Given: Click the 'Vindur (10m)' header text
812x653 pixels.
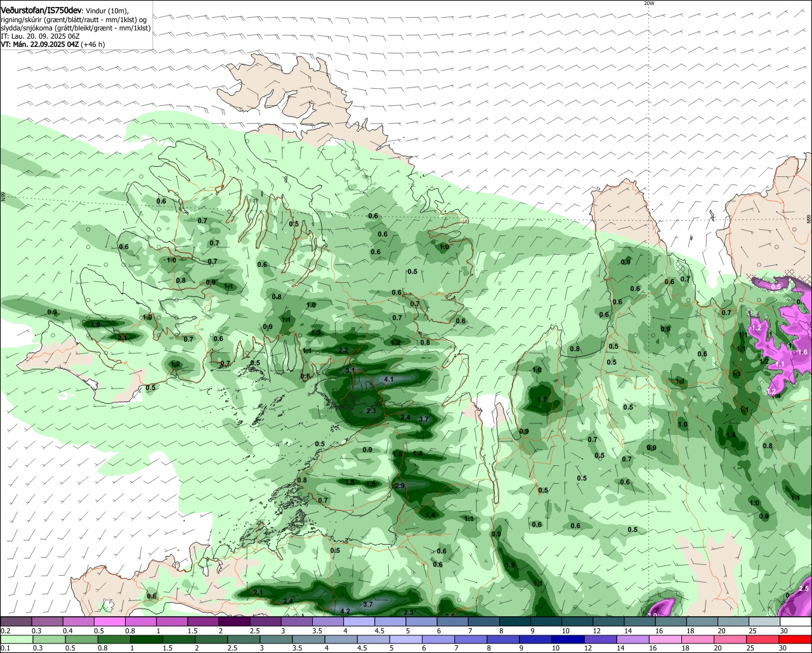Looking at the screenshot, I should click(107, 11).
